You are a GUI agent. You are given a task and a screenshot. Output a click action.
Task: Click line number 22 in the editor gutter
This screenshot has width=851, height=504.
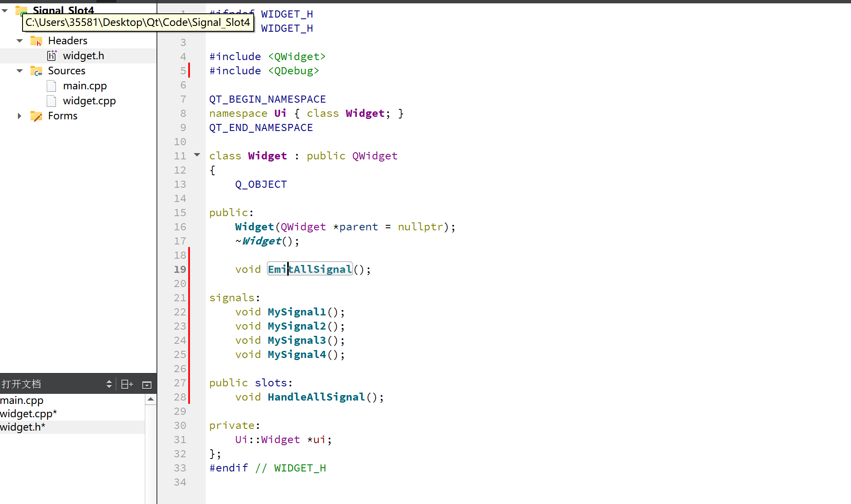click(x=180, y=312)
